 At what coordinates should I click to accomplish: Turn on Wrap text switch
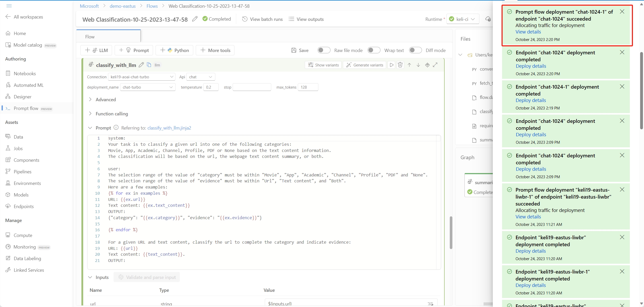tap(374, 50)
